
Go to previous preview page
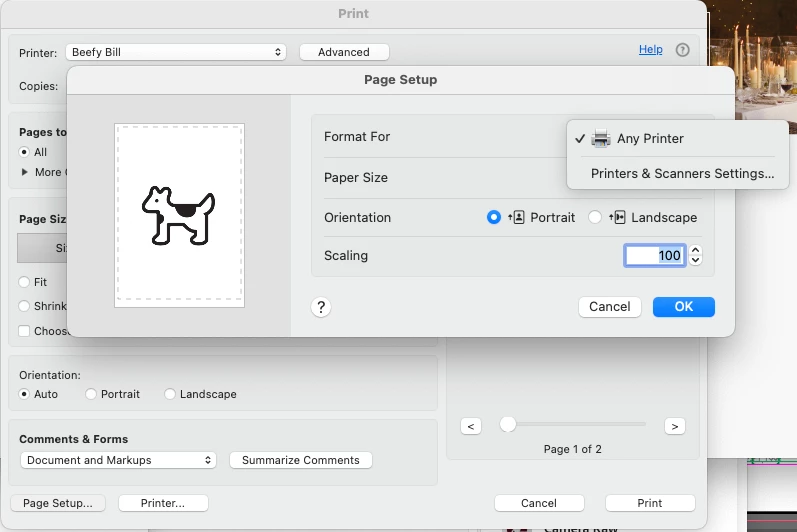coord(471,426)
